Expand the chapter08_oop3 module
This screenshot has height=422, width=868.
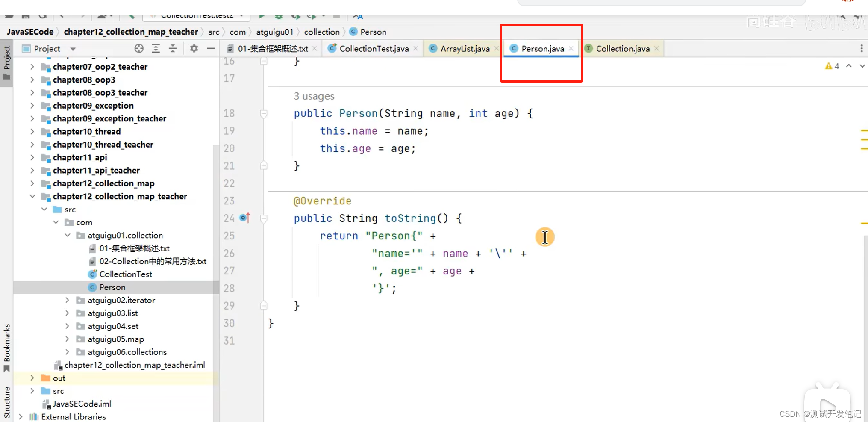[x=32, y=80]
